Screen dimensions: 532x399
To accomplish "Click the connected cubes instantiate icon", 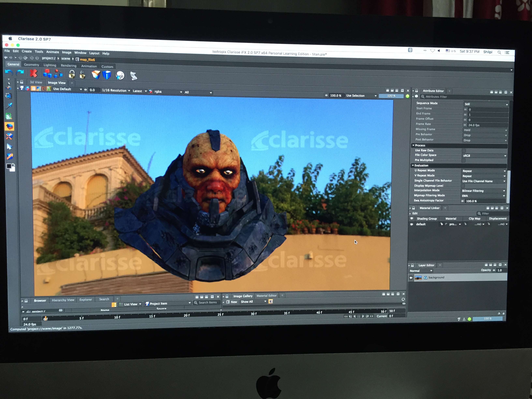I will pyautogui.click(x=58, y=74).
